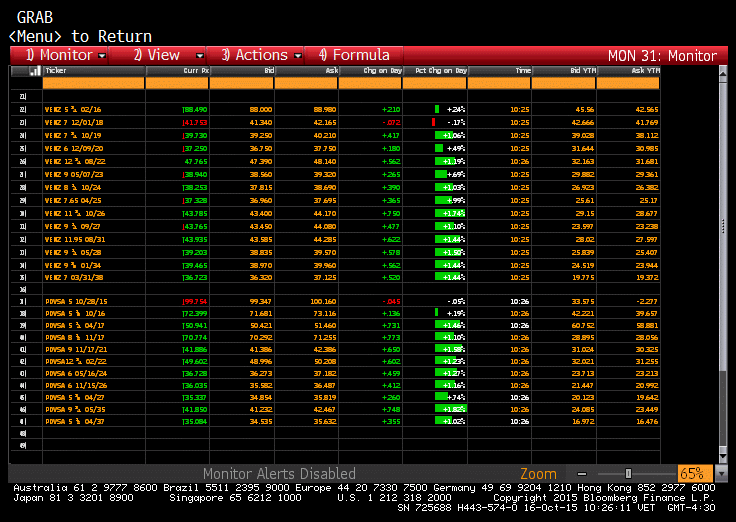Focus the orange Ticker filter field
The height and width of the screenshot is (522, 736).
coord(93,84)
